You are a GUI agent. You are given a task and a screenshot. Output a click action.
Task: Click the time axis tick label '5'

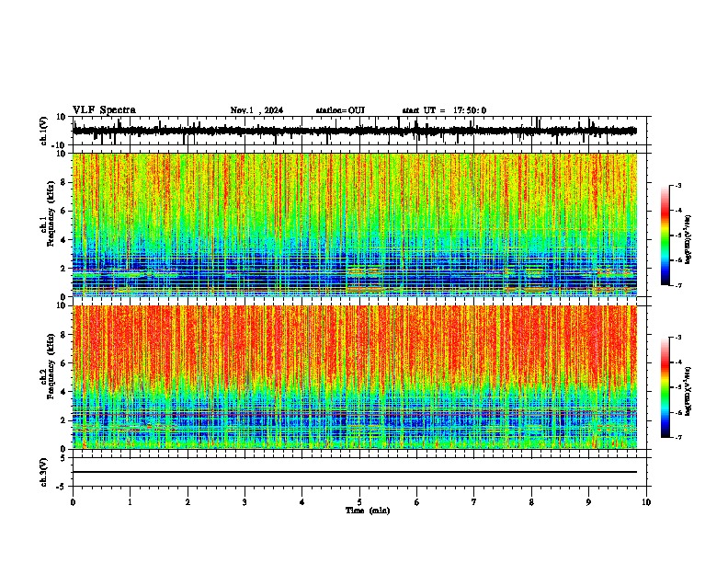359,502
